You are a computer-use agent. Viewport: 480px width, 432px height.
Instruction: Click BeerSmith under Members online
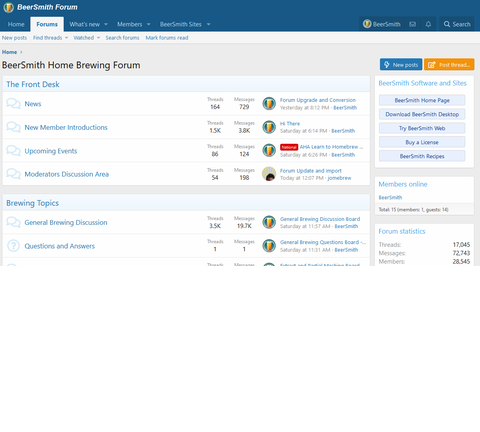click(390, 198)
